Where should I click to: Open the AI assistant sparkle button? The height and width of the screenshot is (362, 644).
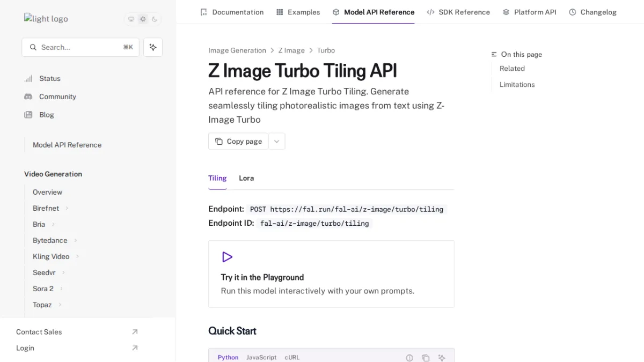click(x=153, y=47)
